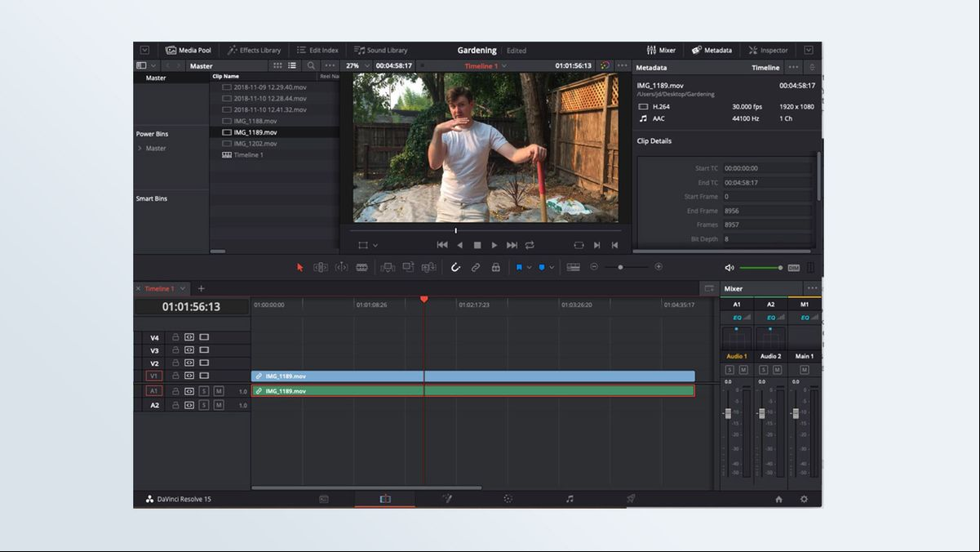Click the Overwrite Clip edit icon
The image size is (980, 552).
[408, 267]
